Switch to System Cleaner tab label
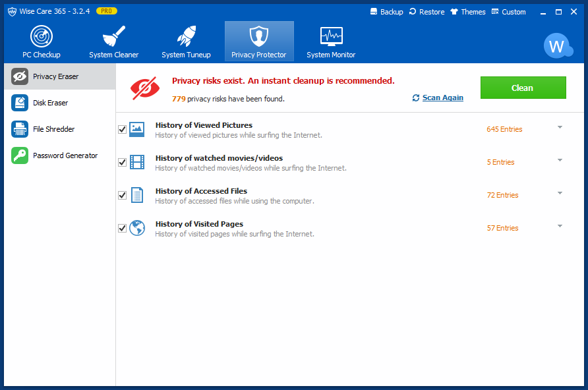Viewport: 588px width, 390px height. [x=114, y=55]
